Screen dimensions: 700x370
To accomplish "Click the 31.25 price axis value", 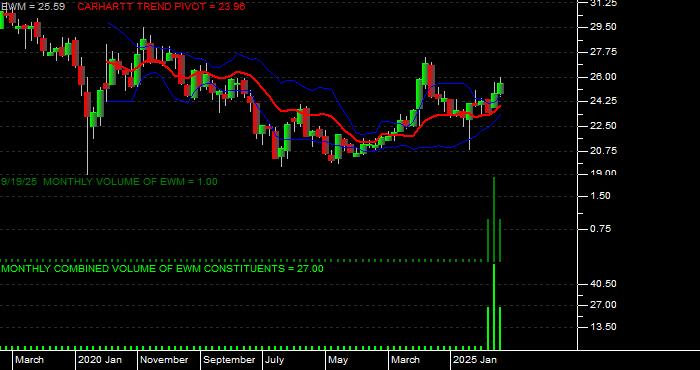I will click(x=604, y=3).
